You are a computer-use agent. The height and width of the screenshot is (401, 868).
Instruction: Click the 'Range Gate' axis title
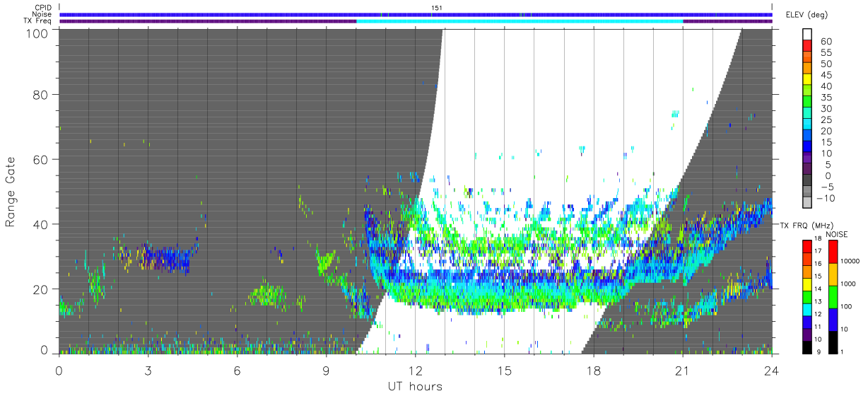pos(11,192)
